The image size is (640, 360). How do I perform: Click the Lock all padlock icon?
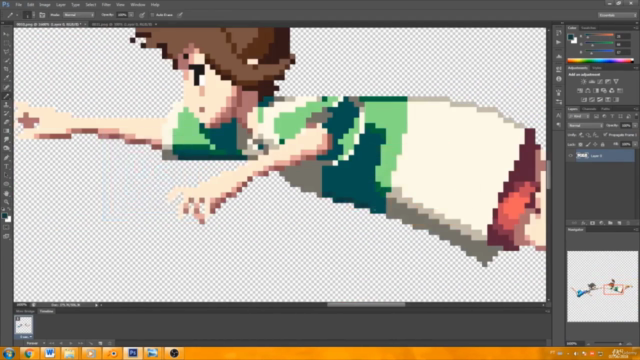(x=603, y=144)
